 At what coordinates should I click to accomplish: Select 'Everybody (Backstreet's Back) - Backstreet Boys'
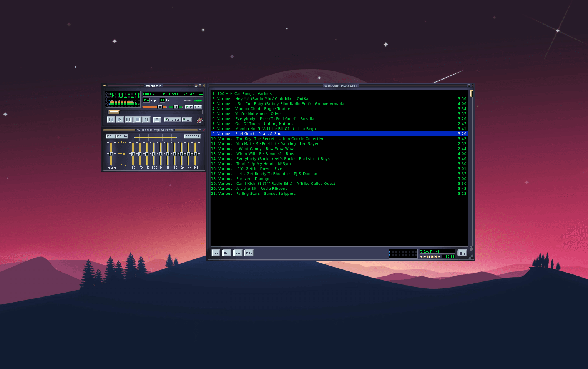[339, 159]
